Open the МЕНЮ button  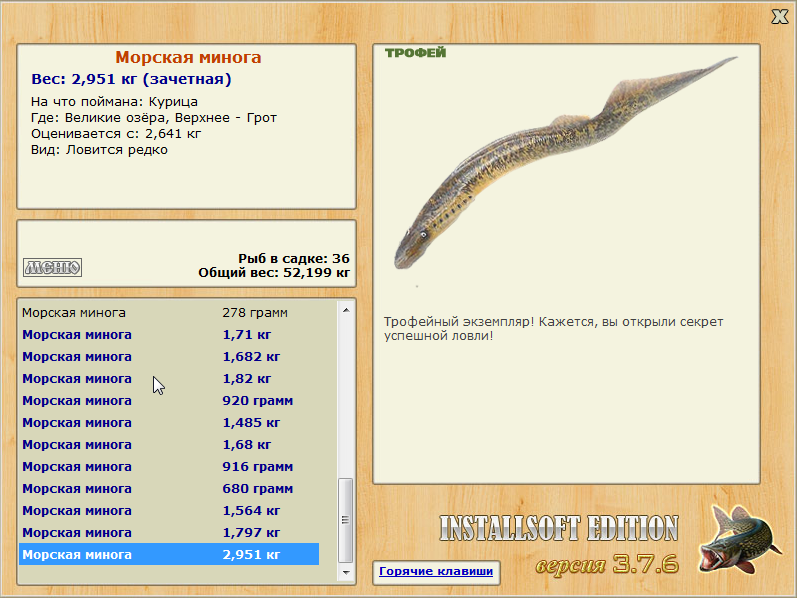[x=52, y=267]
